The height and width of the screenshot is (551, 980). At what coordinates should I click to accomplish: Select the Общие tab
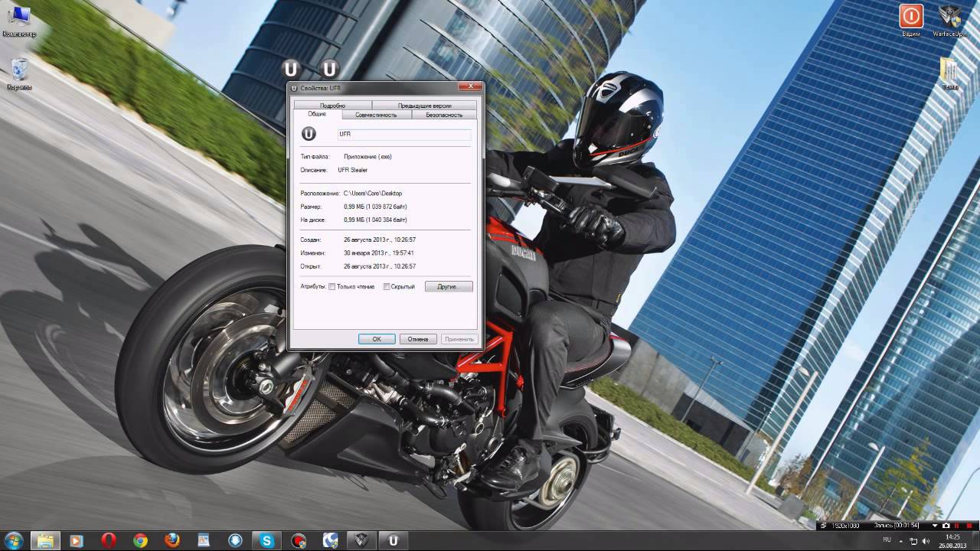coord(317,114)
